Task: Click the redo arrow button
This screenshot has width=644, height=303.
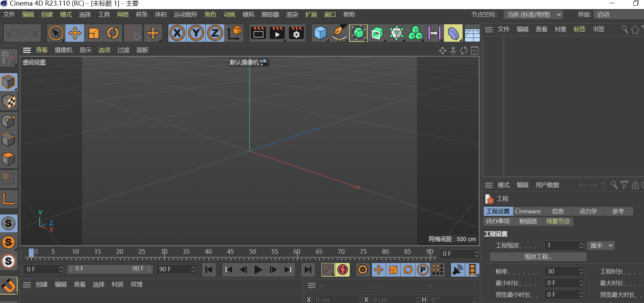Action: [x=32, y=33]
